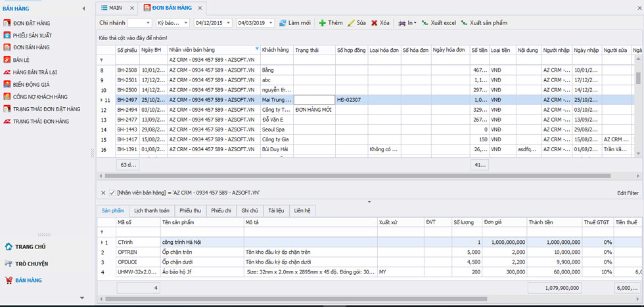The height and width of the screenshot is (307, 644).
Task: Toggle the Nhân viên bán hàng filter checkbox
Action: 112,193
